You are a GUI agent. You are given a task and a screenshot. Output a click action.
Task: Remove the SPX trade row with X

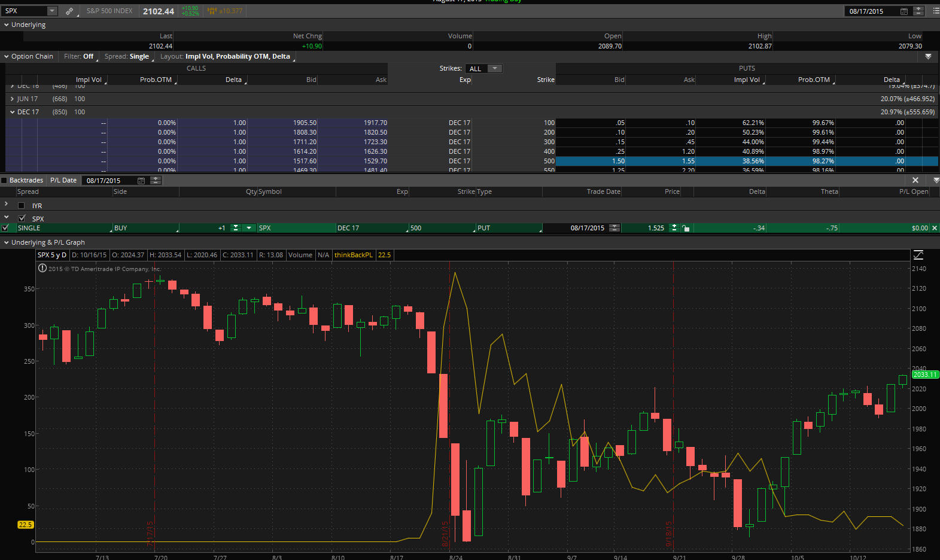tap(935, 228)
